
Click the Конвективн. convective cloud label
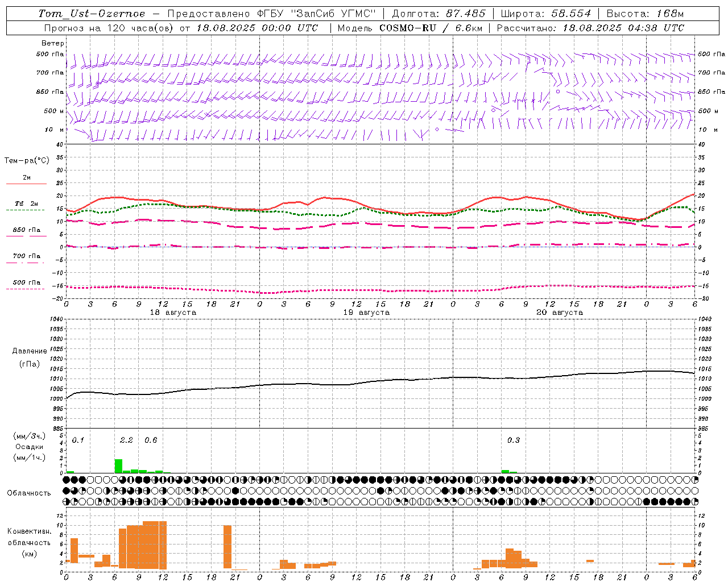30,531
